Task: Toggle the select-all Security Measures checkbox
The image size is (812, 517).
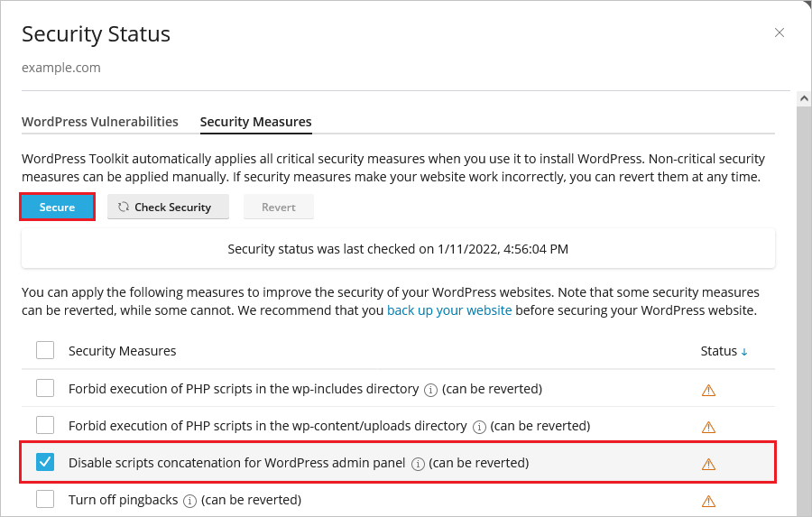Action: 45,350
